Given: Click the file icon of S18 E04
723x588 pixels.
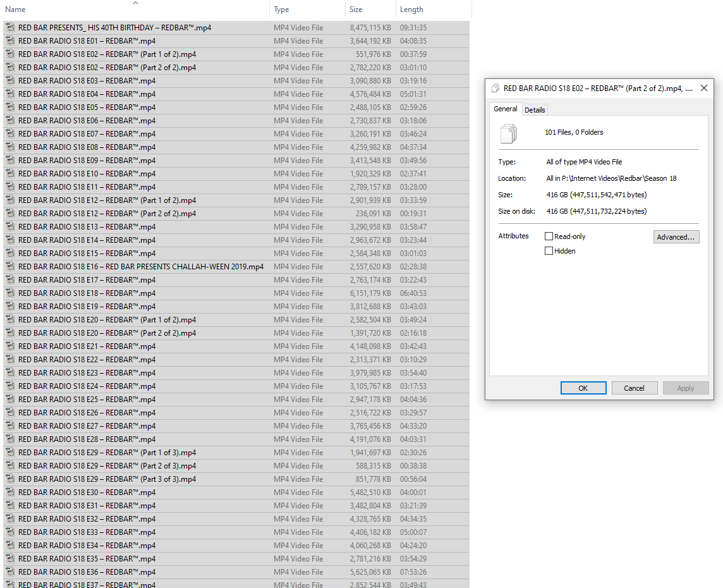Looking at the screenshot, I should click(x=10, y=94).
